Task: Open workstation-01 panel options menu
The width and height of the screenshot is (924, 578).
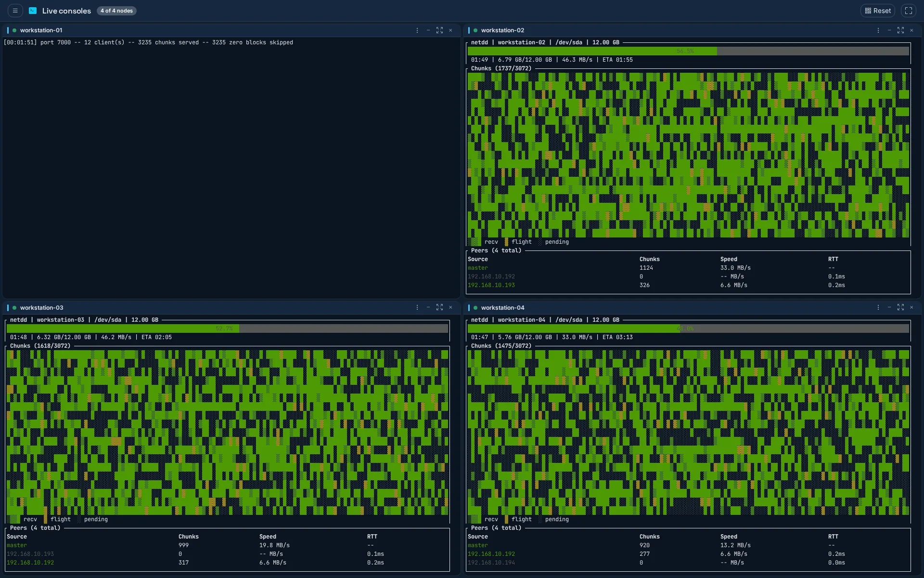Action: coord(417,30)
